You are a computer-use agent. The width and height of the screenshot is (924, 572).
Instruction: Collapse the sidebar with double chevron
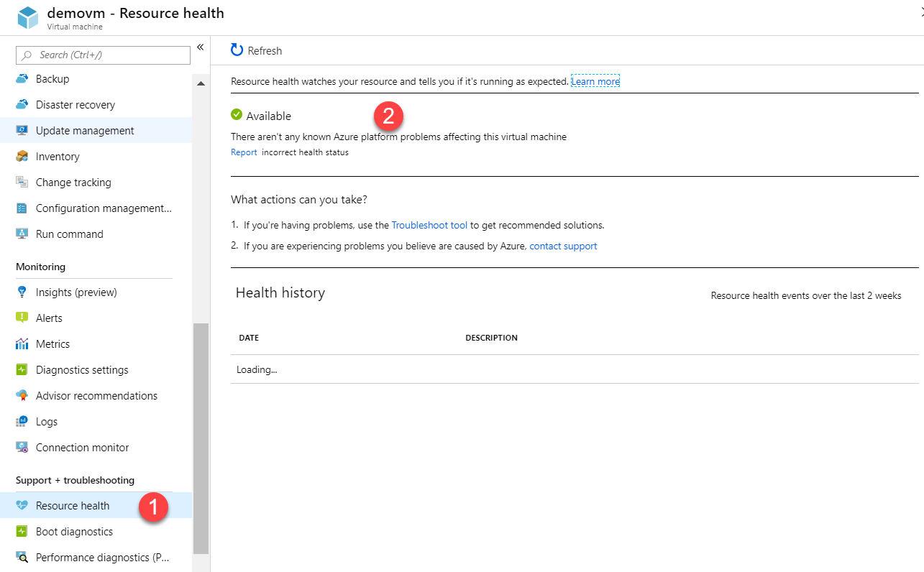pyautogui.click(x=201, y=47)
